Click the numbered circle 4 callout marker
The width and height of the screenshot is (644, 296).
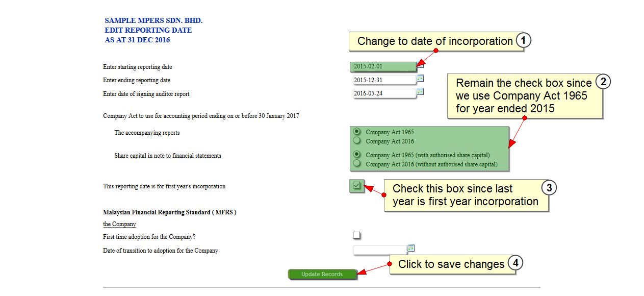pos(516,263)
